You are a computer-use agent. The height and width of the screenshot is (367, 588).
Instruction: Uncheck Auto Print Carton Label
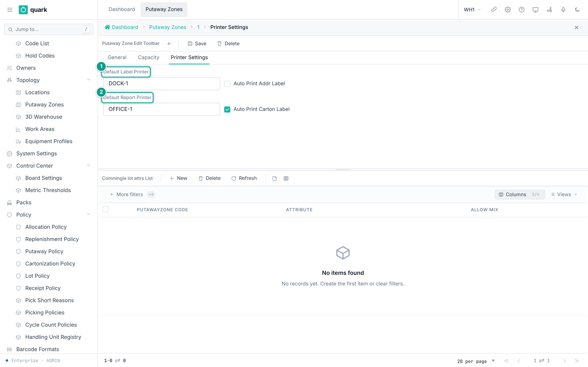pyautogui.click(x=227, y=109)
